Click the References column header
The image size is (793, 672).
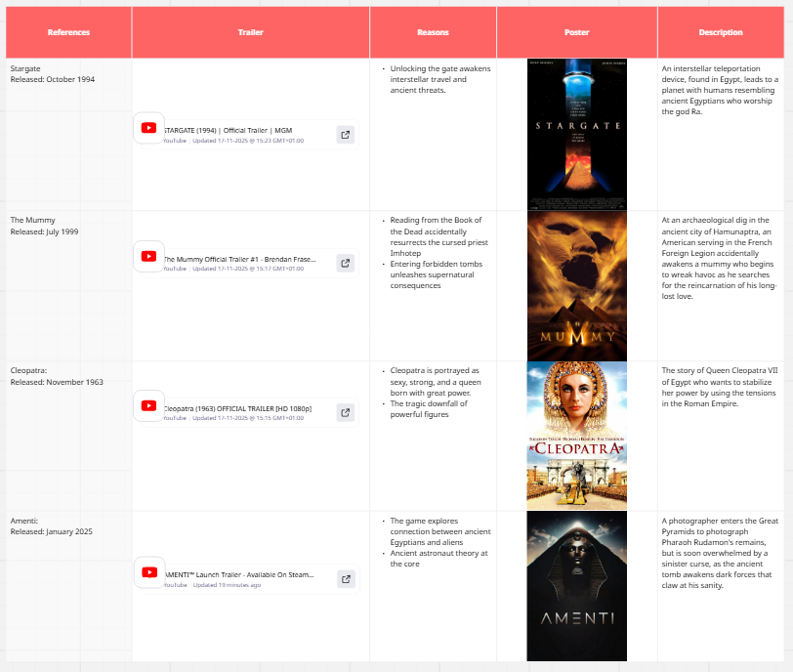(68, 32)
